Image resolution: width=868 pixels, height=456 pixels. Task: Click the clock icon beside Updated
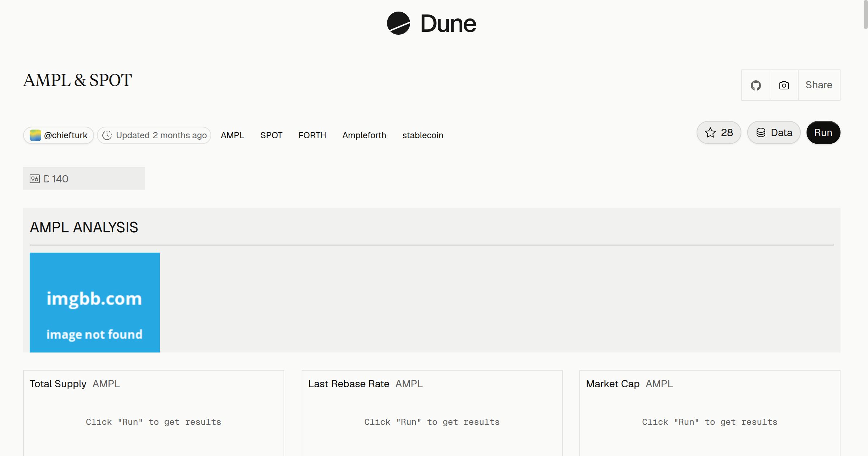(107, 135)
